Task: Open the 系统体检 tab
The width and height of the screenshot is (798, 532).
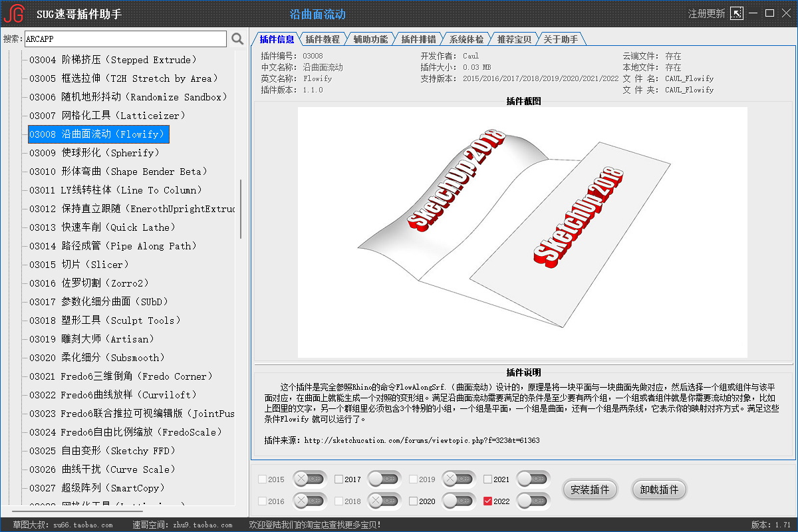Action: [x=467, y=39]
